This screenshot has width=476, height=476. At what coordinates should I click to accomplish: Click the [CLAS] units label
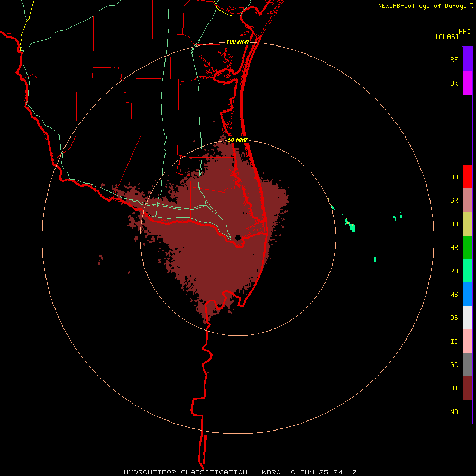click(447, 36)
